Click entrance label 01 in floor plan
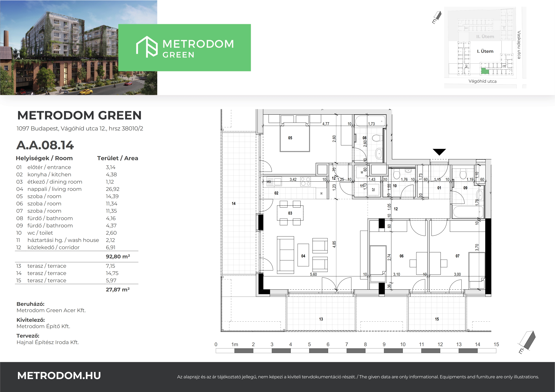Image resolution: width=555 pixels, height=392 pixels. tap(439, 188)
